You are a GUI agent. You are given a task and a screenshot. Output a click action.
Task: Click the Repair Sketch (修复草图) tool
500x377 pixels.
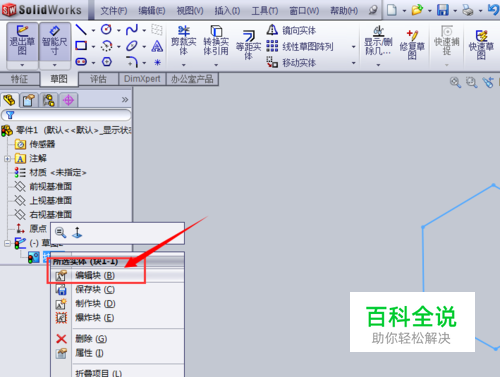[412, 44]
